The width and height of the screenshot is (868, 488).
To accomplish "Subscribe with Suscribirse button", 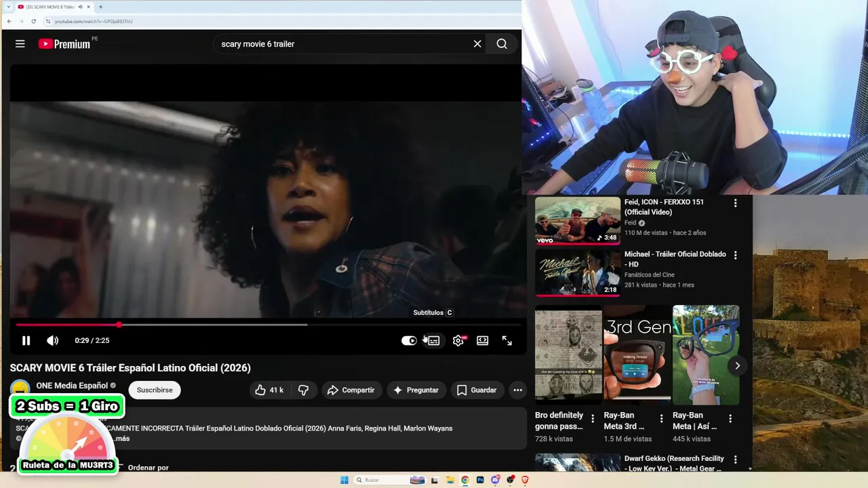I will click(x=155, y=390).
